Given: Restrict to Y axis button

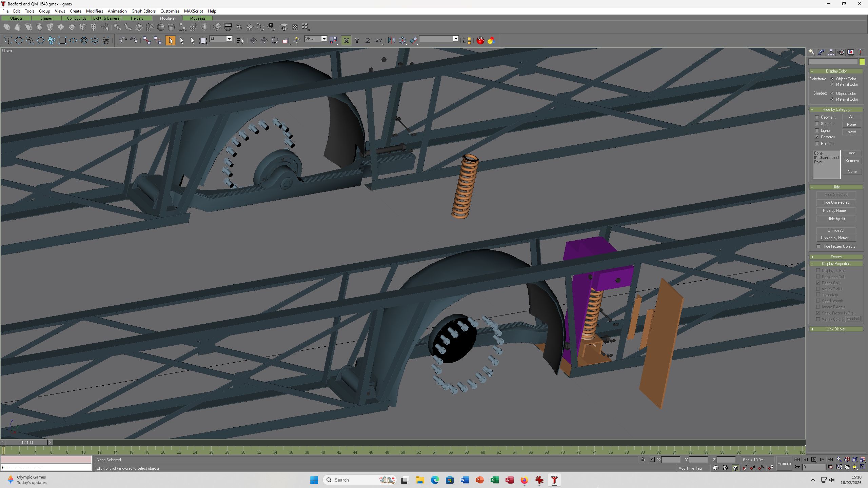Looking at the screenshot, I should coord(357,41).
